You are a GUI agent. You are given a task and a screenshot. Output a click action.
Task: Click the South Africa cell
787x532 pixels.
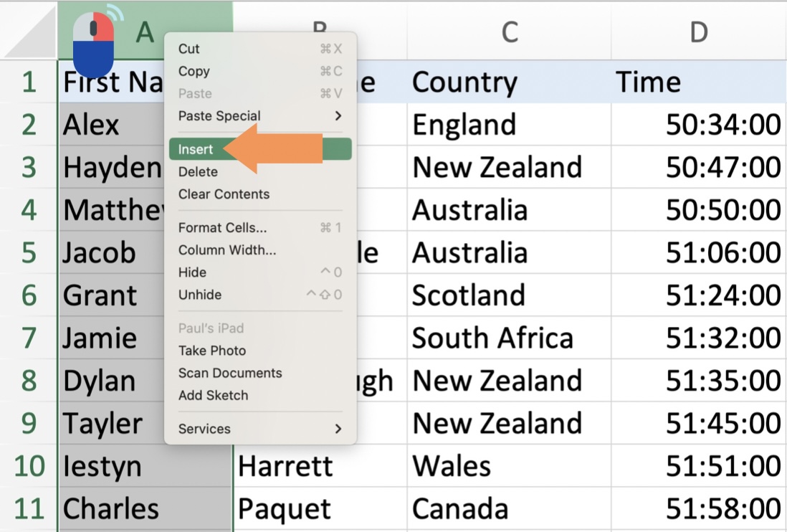click(x=510, y=338)
